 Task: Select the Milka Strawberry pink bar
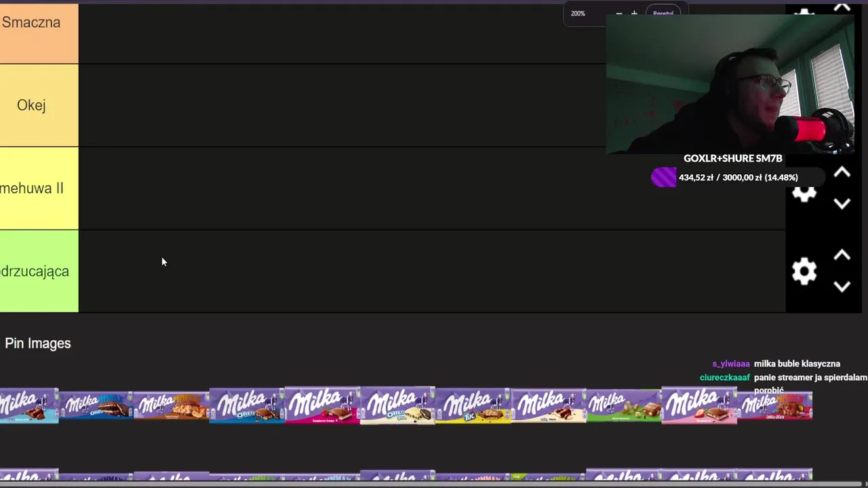698,405
